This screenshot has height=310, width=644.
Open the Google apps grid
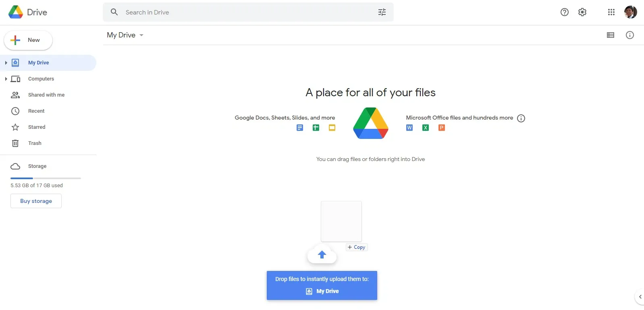611,12
